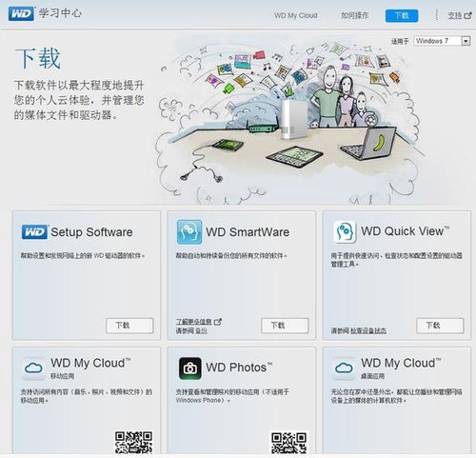The image size is (476, 458).
Task: Click the 适用于 label
Action: pos(400,41)
